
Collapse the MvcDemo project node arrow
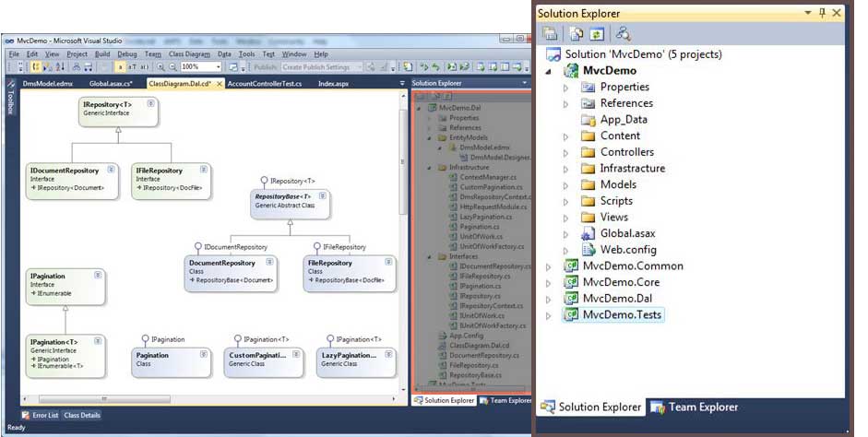(549, 71)
